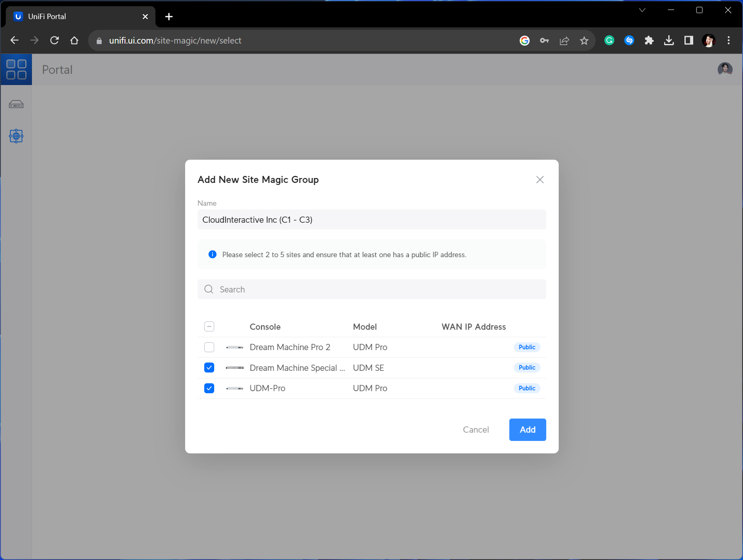Toggle the select-all header checkbox
The width and height of the screenshot is (743, 560).
pyautogui.click(x=209, y=326)
